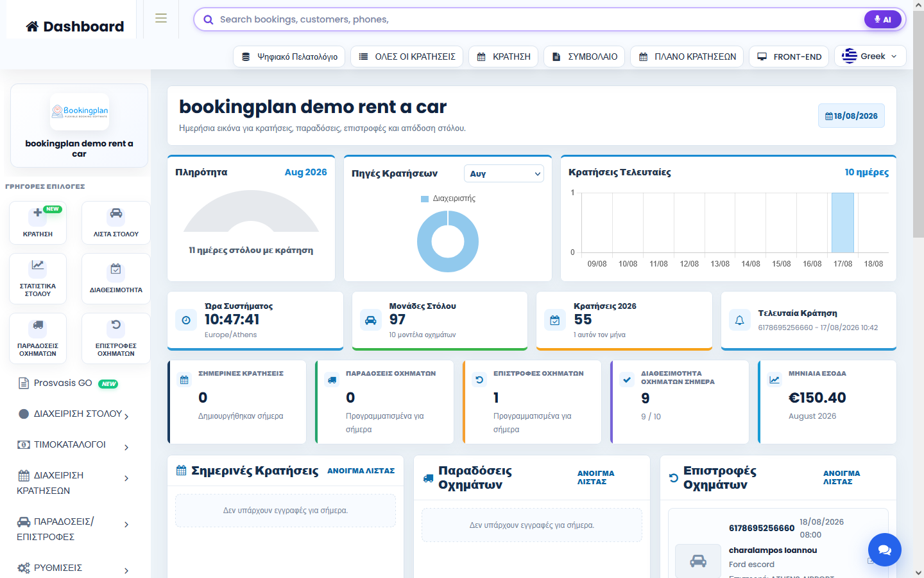
Task: Click the 18/08/2026 date badge
Action: (x=851, y=116)
